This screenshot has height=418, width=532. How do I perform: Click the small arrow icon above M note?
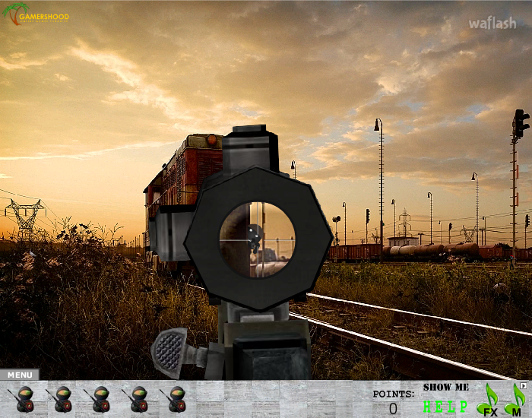[523, 386]
